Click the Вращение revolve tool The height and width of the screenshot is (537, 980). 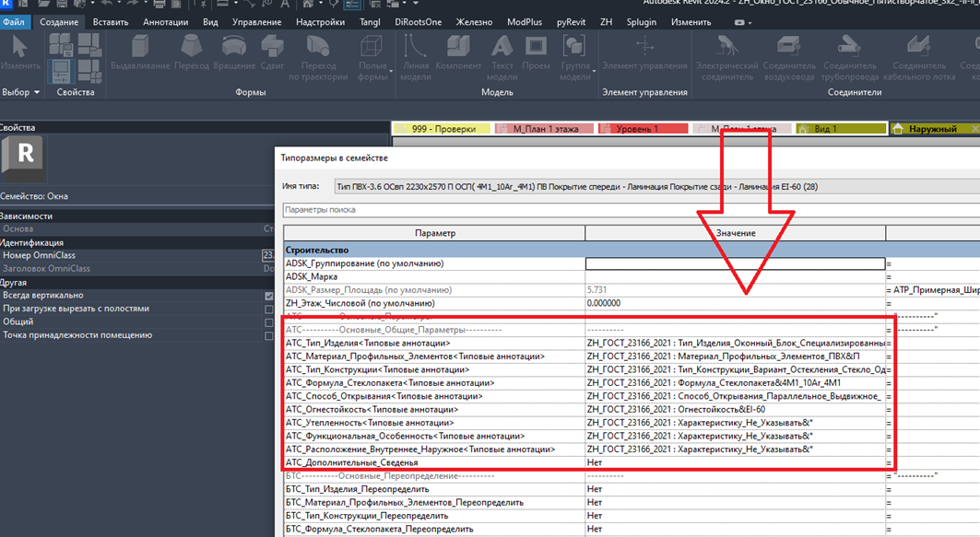click(x=234, y=52)
